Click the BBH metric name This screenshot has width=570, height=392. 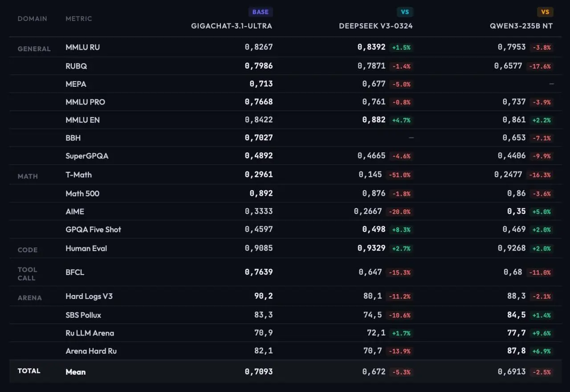[x=73, y=138]
